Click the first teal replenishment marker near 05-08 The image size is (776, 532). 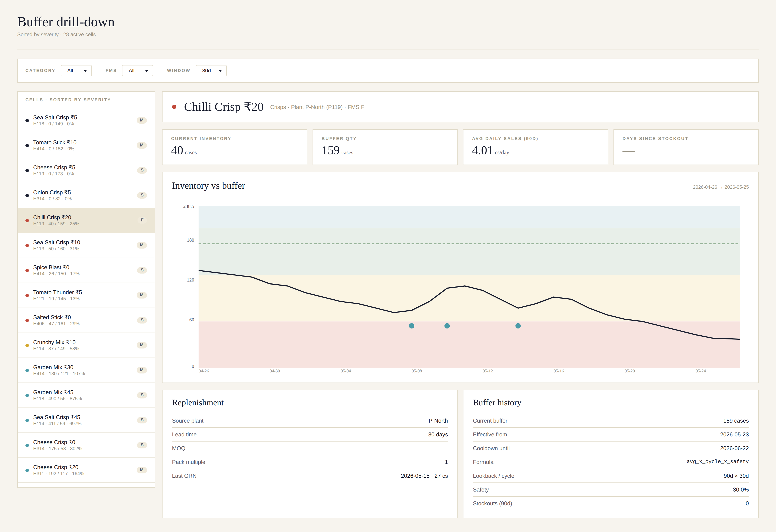(x=412, y=326)
